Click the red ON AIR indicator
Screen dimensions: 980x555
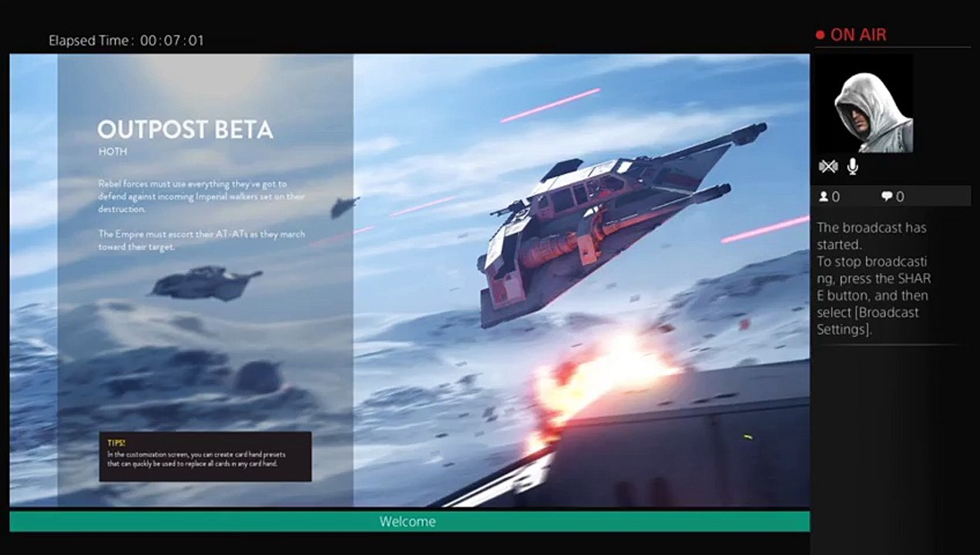[851, 35]
